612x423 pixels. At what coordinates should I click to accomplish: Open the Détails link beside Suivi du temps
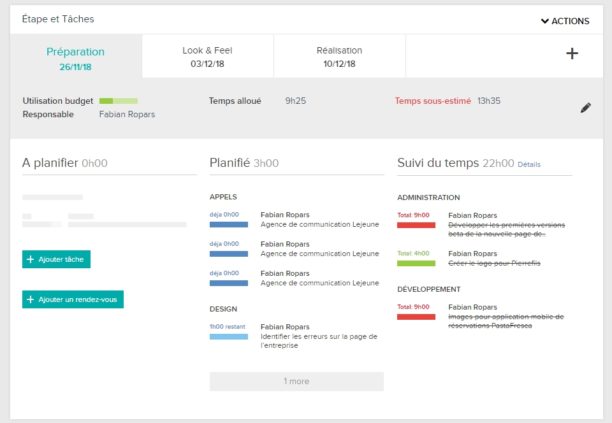(x=529, y=164)
